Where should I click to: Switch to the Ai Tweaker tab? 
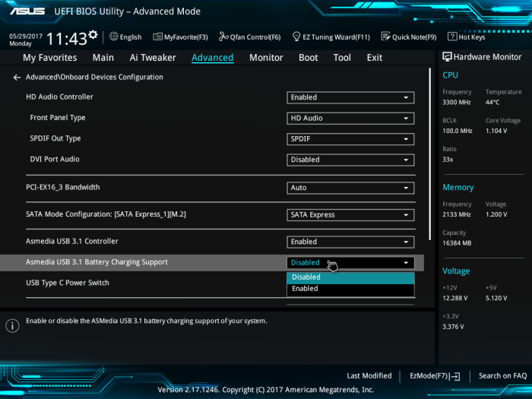tap(153, 58)
